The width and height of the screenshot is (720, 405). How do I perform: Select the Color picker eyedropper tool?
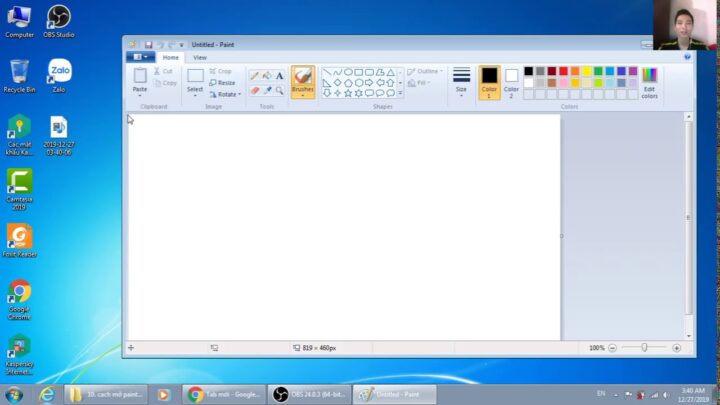pos(267,90)
